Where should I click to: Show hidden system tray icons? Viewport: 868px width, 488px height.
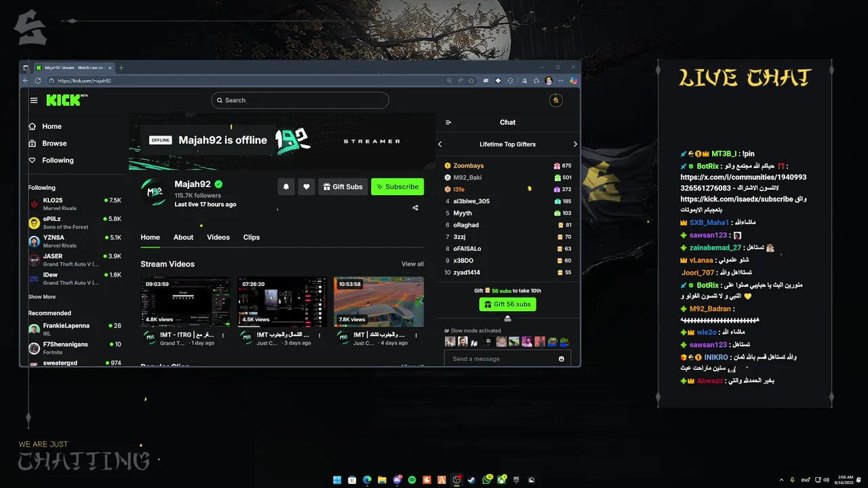click(781, 480)
